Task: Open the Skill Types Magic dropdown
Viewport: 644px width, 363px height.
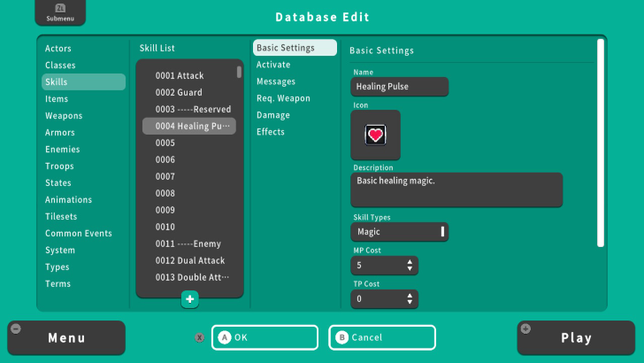Action: tap(399, 232)
